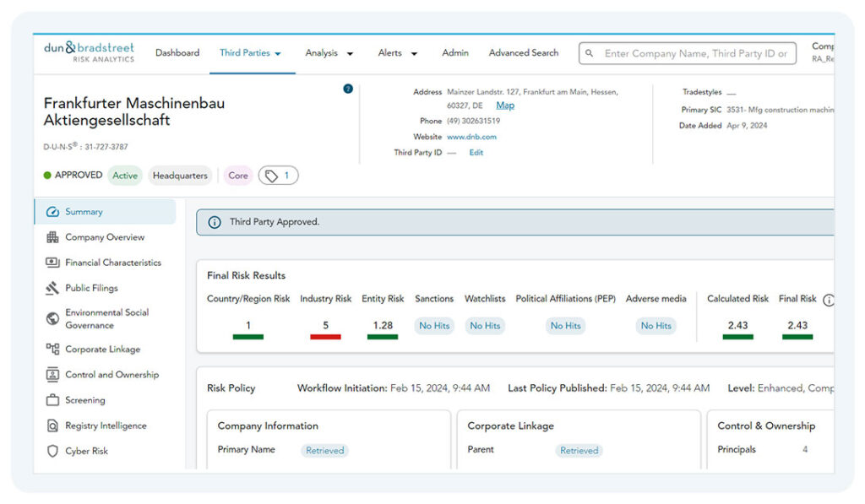Screen dimensions: 865x504
Task: Go to the Admin page
Action: (455, 53)
